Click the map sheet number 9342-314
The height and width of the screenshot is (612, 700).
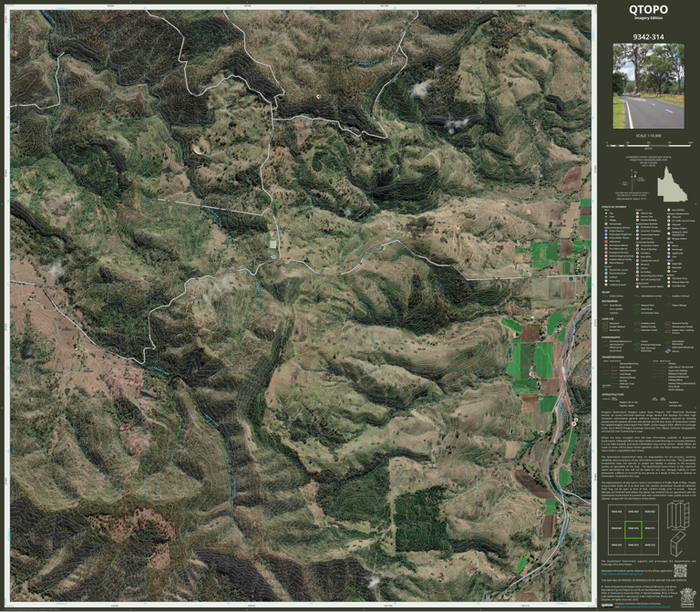pyautogui.click(x=648, y=36)
